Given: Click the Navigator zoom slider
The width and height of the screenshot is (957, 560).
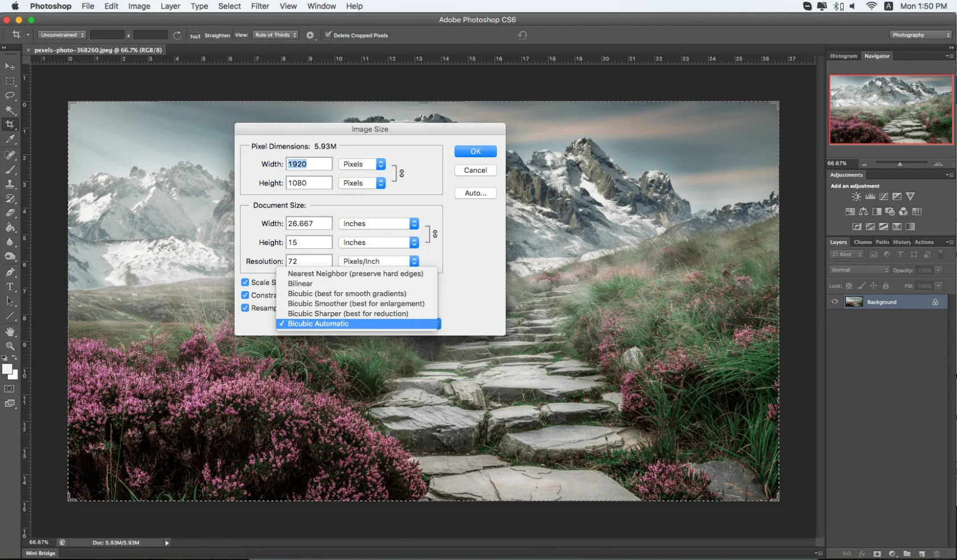Looking at the screenshot, I should [x=900, y=164].
